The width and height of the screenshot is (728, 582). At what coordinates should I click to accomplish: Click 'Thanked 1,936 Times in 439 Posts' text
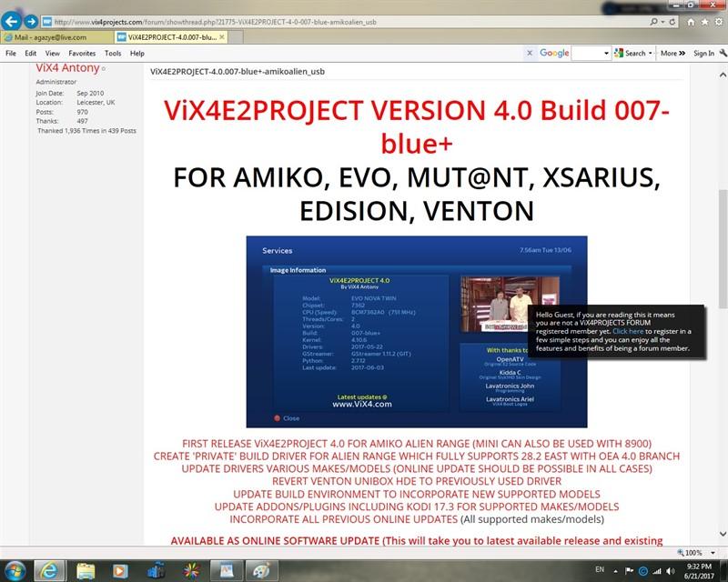coord(86,131)
